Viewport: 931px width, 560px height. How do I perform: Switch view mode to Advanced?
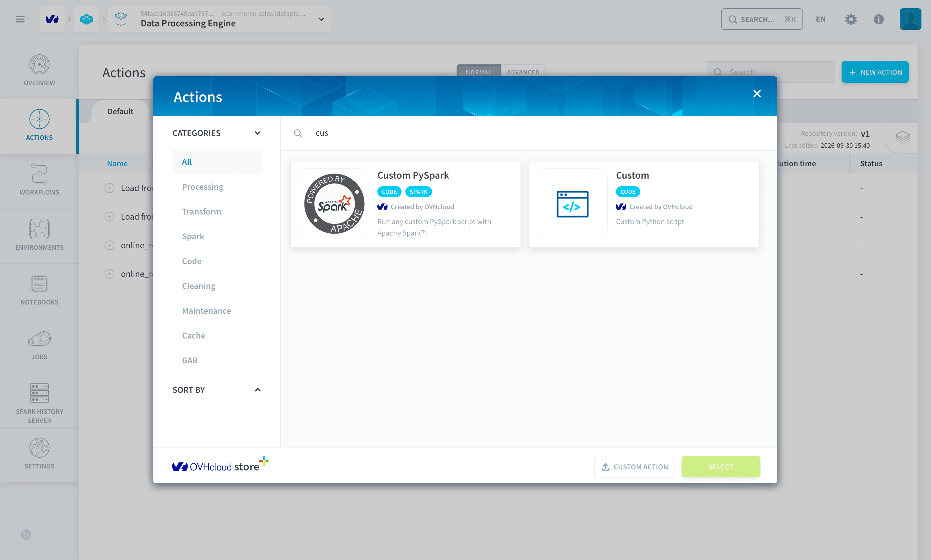pyautogui.click(x=523, y=72)
